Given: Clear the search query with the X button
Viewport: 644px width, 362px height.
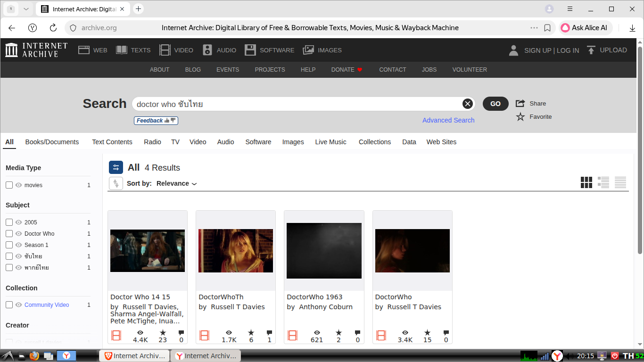Looking at the screenshot, I should [467, 104].
